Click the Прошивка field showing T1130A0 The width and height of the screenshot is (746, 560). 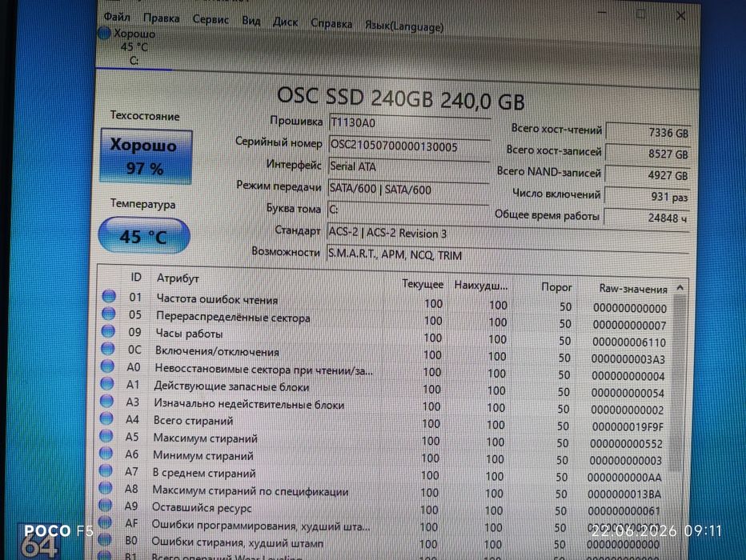pos(409,122)
